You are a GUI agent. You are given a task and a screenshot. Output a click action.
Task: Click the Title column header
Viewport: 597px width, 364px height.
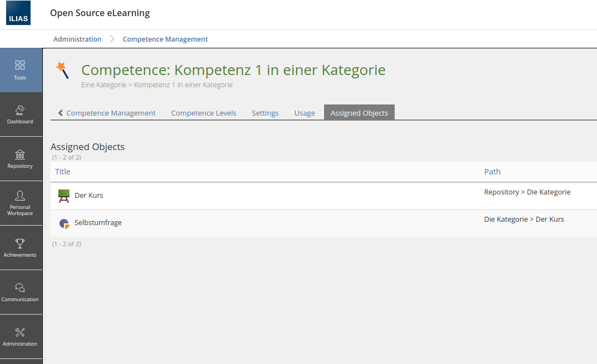(63, 172)
